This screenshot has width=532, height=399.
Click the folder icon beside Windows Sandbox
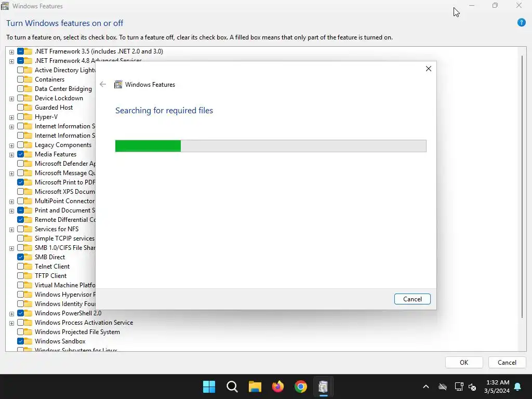(28, 341)
